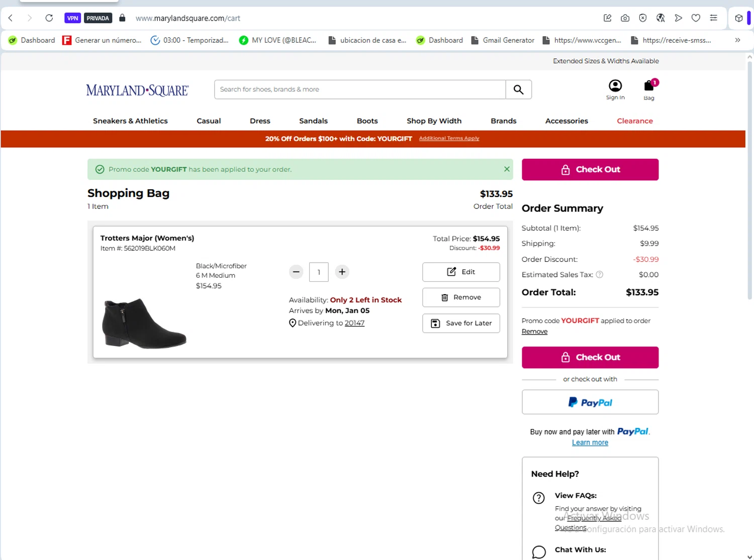The image size is (754, 560).
Task: Click the magnifying glass search button
Action: tap(518, 89)
